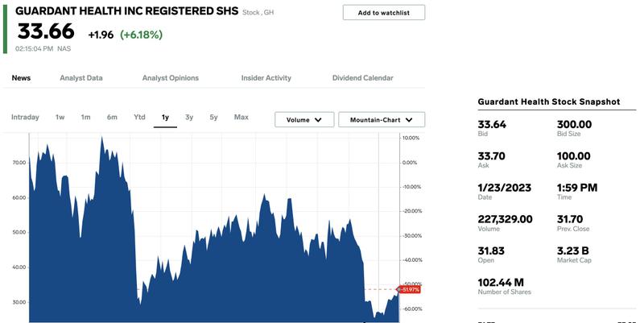Click the +1.96 price change

tap(101, 35)
